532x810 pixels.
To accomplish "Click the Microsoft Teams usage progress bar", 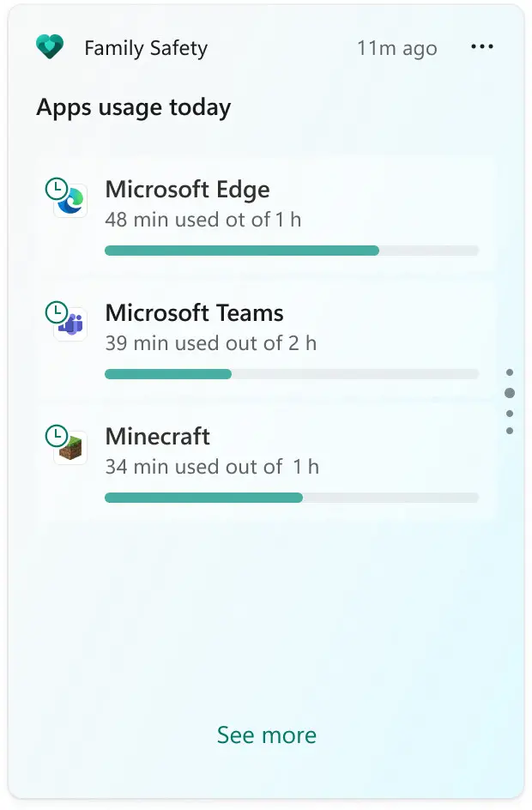I will click(x=291, y=374).
